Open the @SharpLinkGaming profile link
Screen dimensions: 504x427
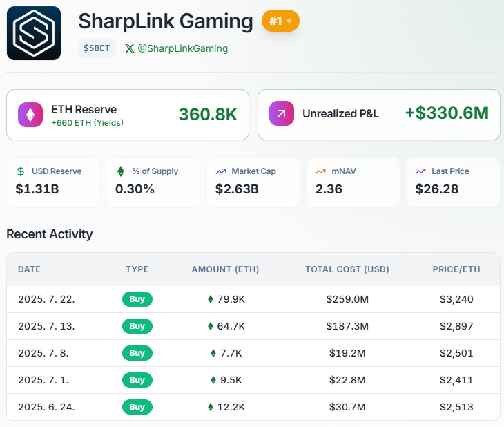pos(182,48)
